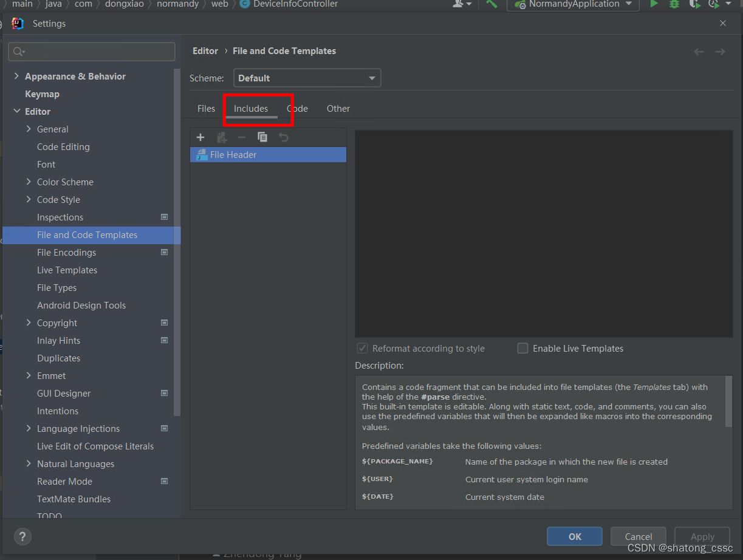The image size is (743, 560).
Task: Switch to the Includes tab
Action: tap(251, 108)
